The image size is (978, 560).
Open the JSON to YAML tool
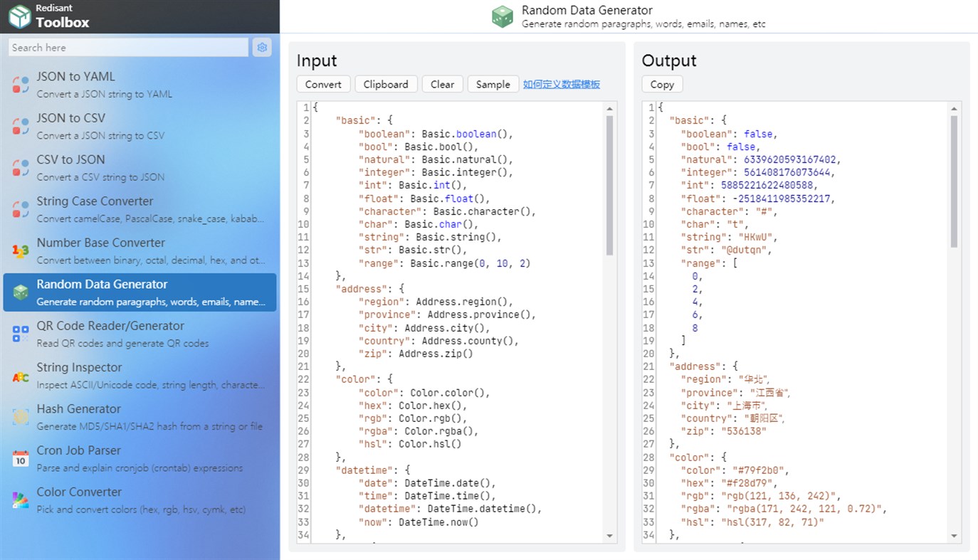(x=140, y=85)
